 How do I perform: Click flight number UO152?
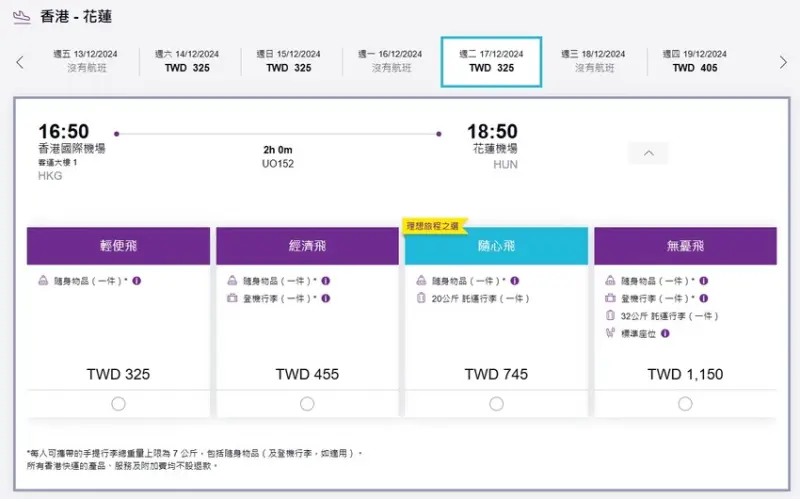coord(278,164)
